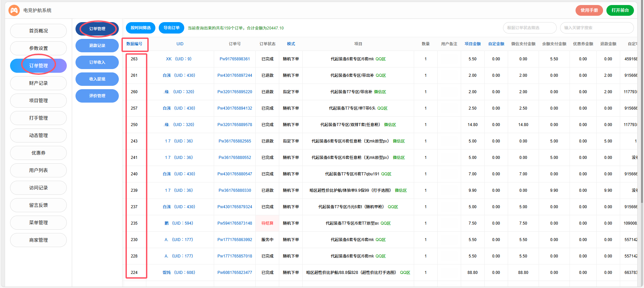Open the 使用手册 user manual
Image resolution: width=644 pixels, height=288 pixels.
pos(589,10)
